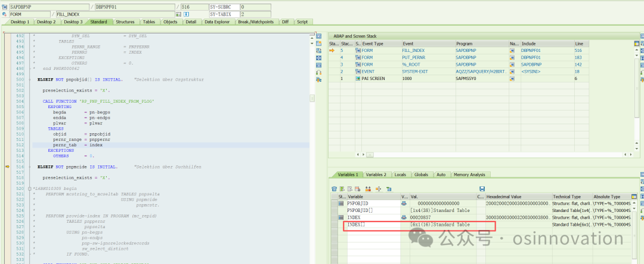Viewport: 644px width, 264px height.
Task: Click the icon left of the info icon
Action: point(178,14)
